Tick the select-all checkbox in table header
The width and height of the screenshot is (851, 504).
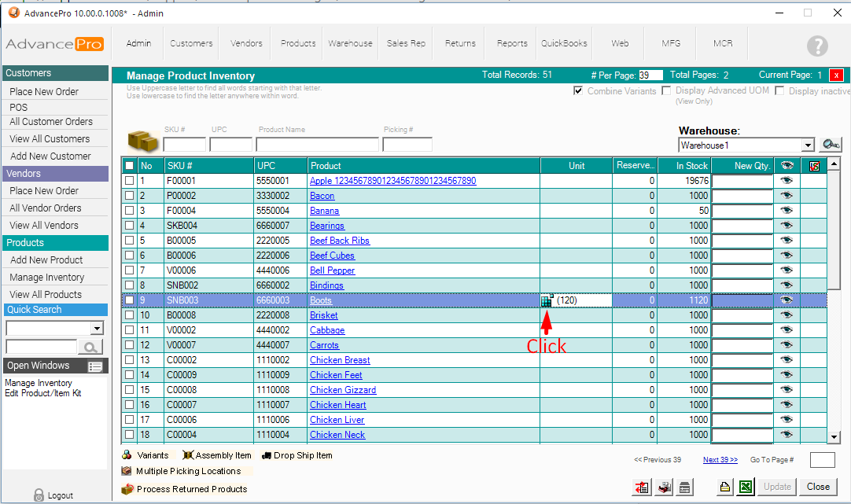click(x=129, y=166)
